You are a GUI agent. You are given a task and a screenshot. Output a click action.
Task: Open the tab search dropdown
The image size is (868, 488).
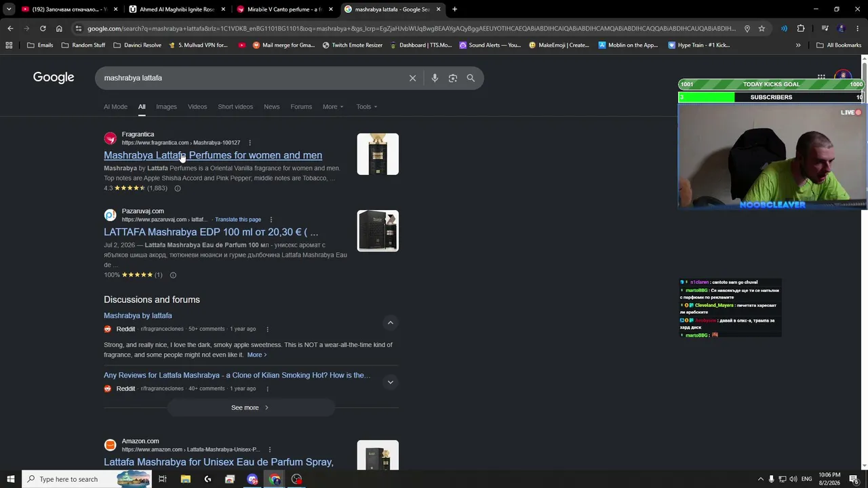pos(9,9)
